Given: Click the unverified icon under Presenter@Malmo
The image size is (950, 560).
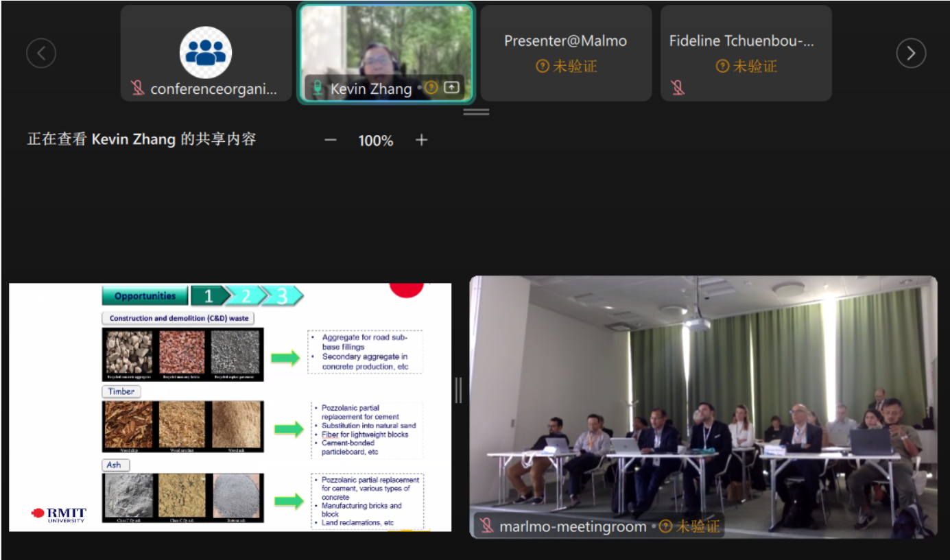Looking at the screenshot, I should (x=542, y=66).
